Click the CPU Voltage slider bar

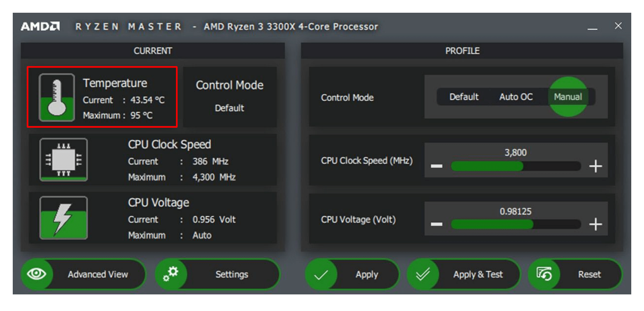516,224
